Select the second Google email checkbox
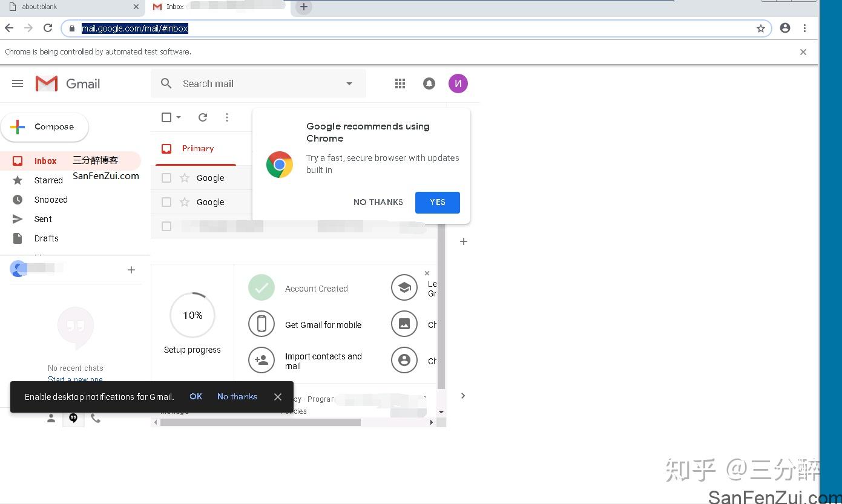 pos(166,202)
